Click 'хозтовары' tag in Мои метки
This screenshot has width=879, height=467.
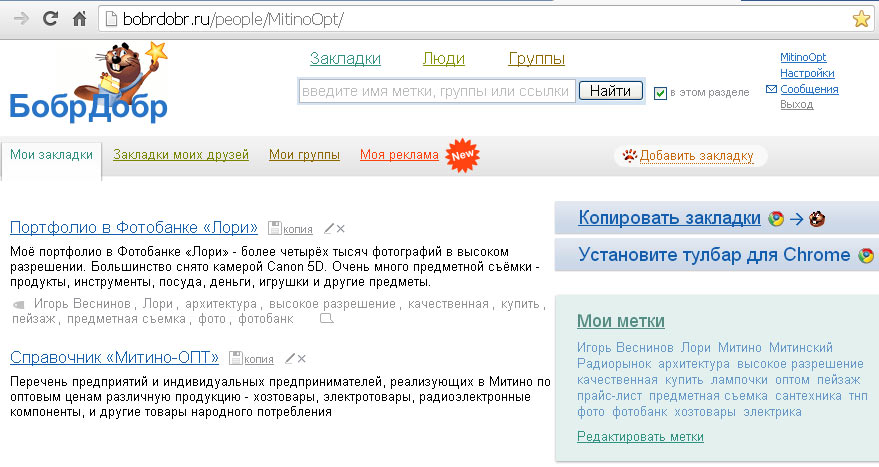pyautogui.click(x=705, y=412)
